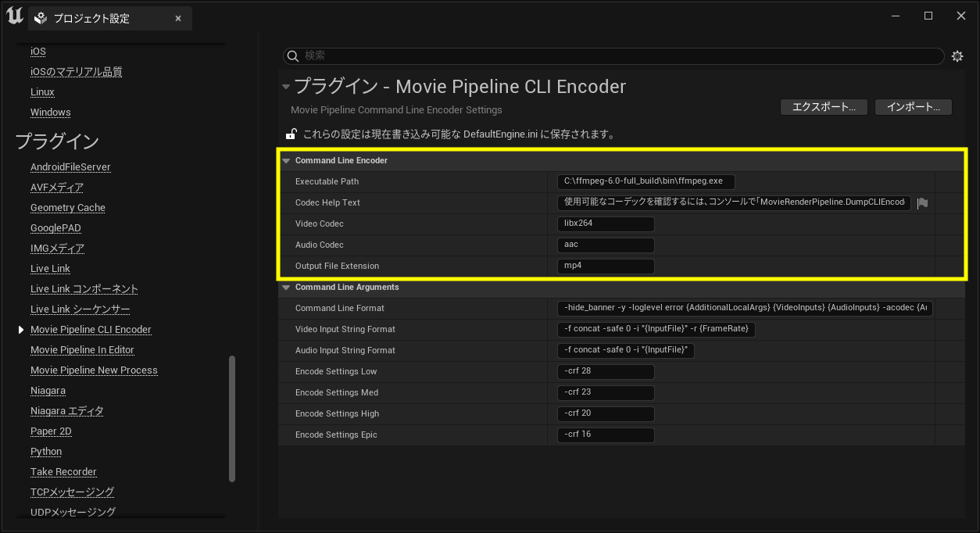Screen dimensions: 980x533
Task: Edit the Encode Settings Epic value
Action: pyautogui.click(x=606, y=435)
